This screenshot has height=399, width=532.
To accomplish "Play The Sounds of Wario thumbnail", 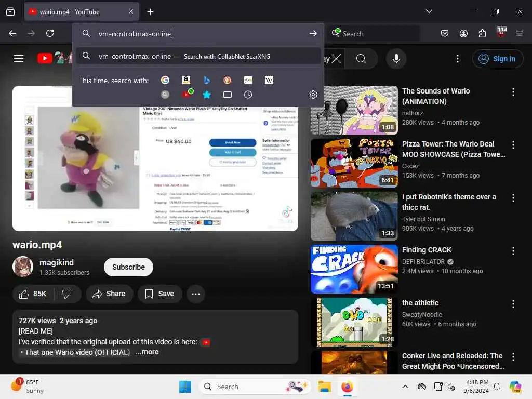I will click(x=354, y=110).
